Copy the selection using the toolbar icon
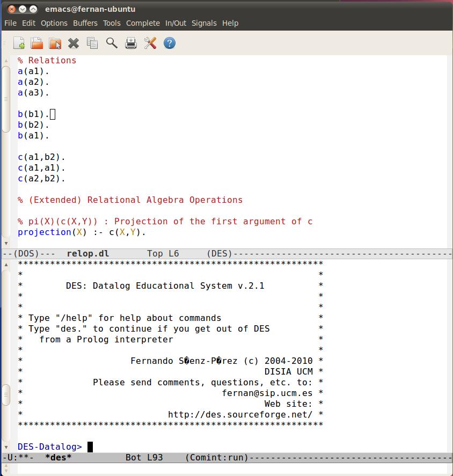453x476 pixels. pyautogui.click(x=92, y=43)
